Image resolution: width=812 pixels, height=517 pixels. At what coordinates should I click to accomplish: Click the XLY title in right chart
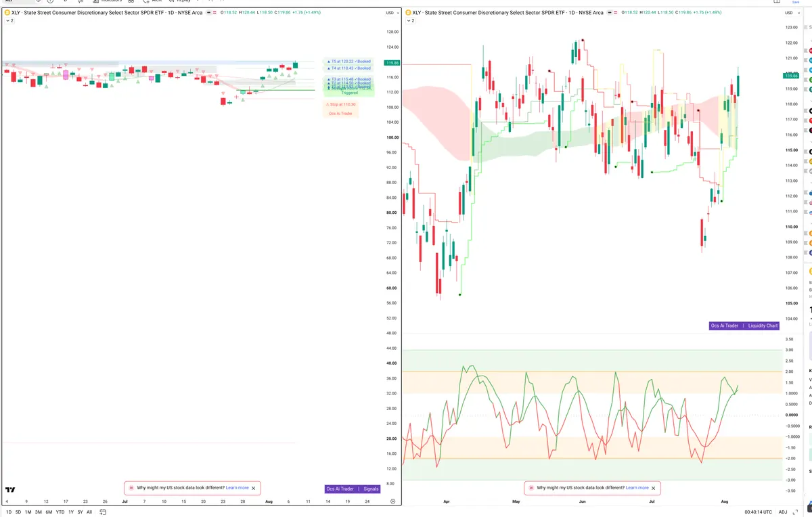(x=508, y=13)
